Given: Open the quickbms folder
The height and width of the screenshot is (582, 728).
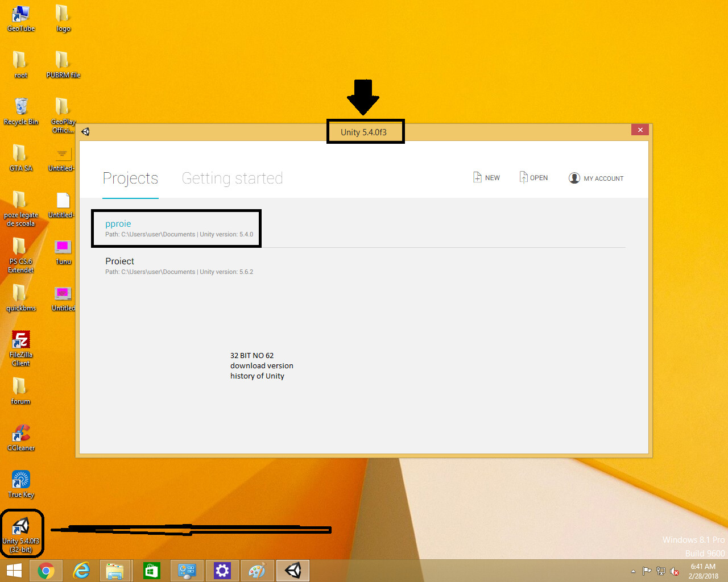Looking at the screenshot, I should (x=21, y=297).
